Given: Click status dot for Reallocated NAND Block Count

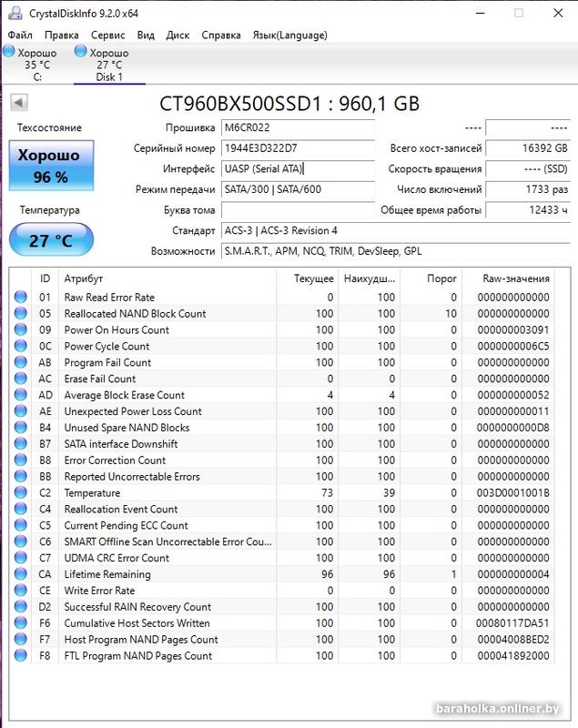Looking at the screenshot, I should [x=20, y=313].
